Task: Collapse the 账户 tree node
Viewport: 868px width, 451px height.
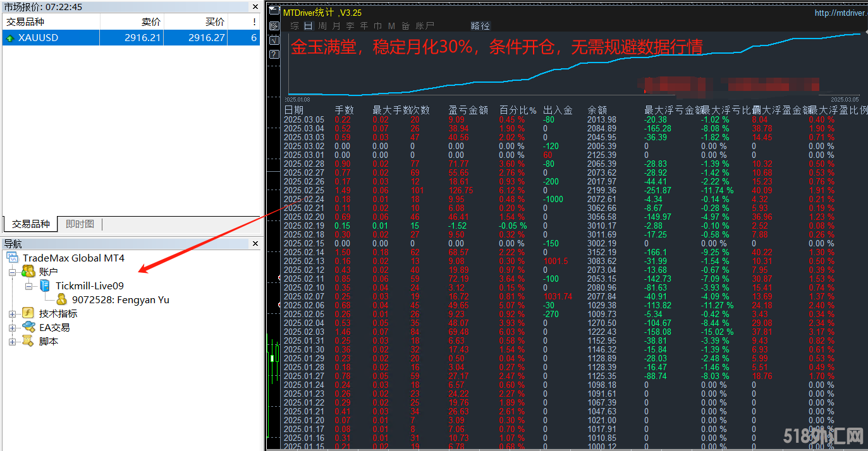Action: (x=12, y=272)
